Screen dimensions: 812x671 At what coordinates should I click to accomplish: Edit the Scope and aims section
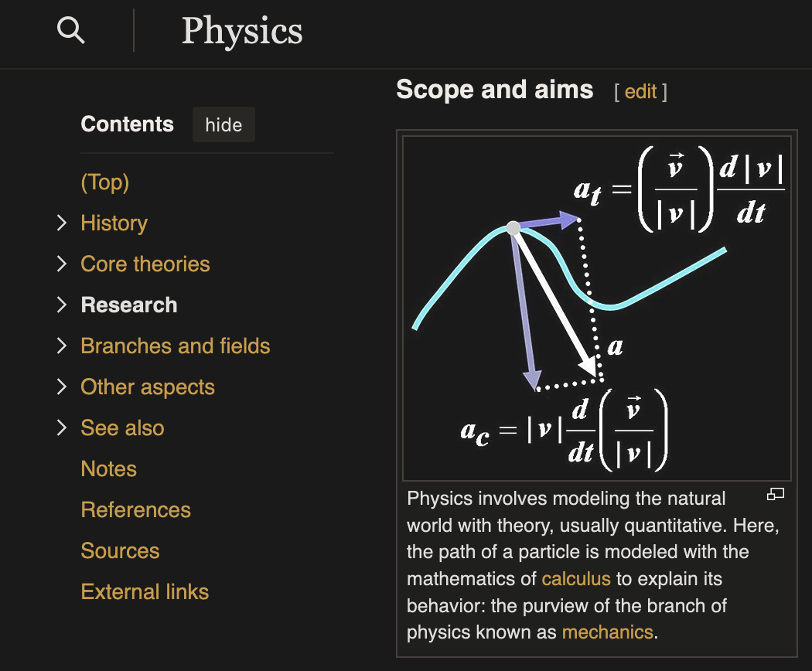(x=641, y=90)
